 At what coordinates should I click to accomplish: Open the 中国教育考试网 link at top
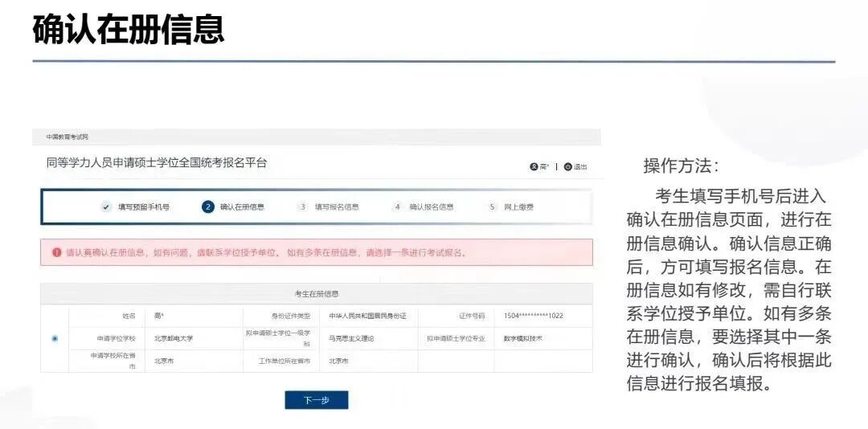click(x=67, y=137)
